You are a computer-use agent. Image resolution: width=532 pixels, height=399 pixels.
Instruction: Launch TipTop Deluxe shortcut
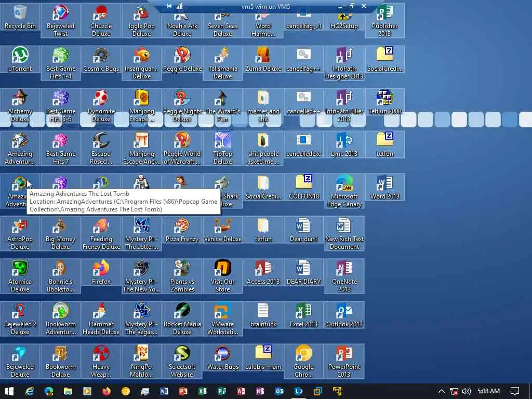click(x=222, y=148)
